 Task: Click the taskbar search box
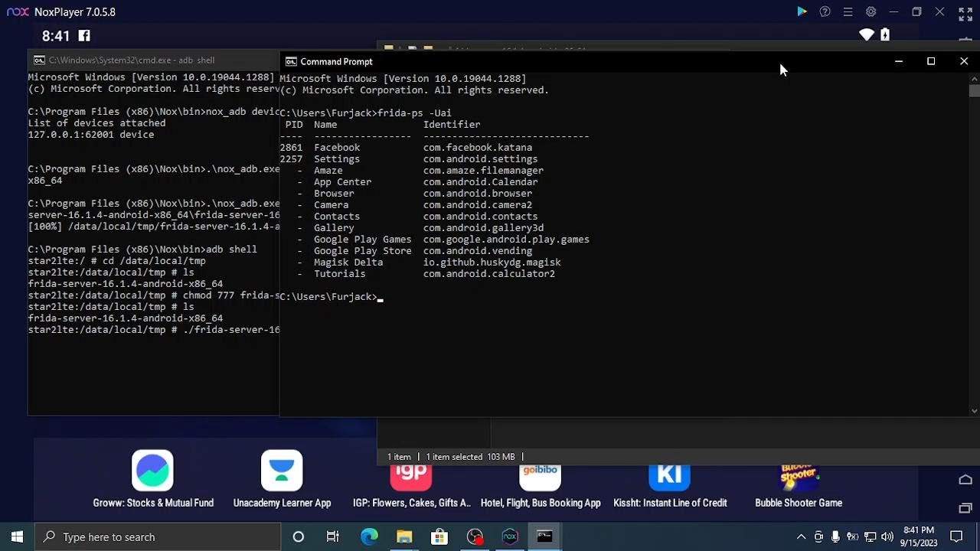click(158, 536)
